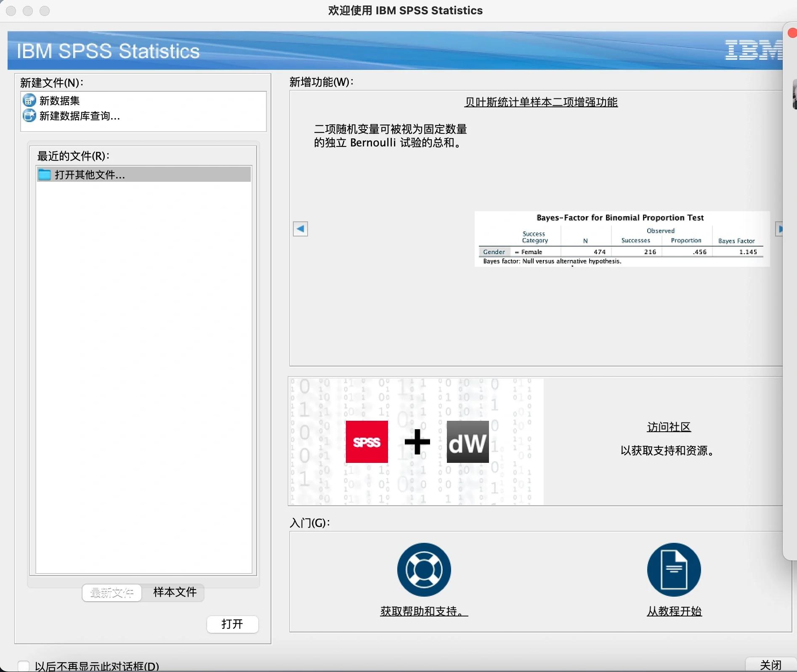Switch to the 最新文件 tab
Screen dimensions: 797x672
click(112, 592)
